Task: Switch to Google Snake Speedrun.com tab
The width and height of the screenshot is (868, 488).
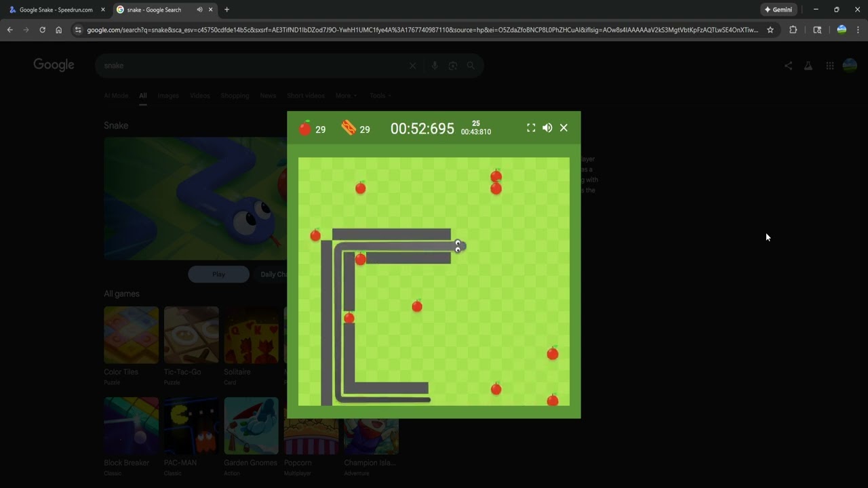Action: coord(56,9)
